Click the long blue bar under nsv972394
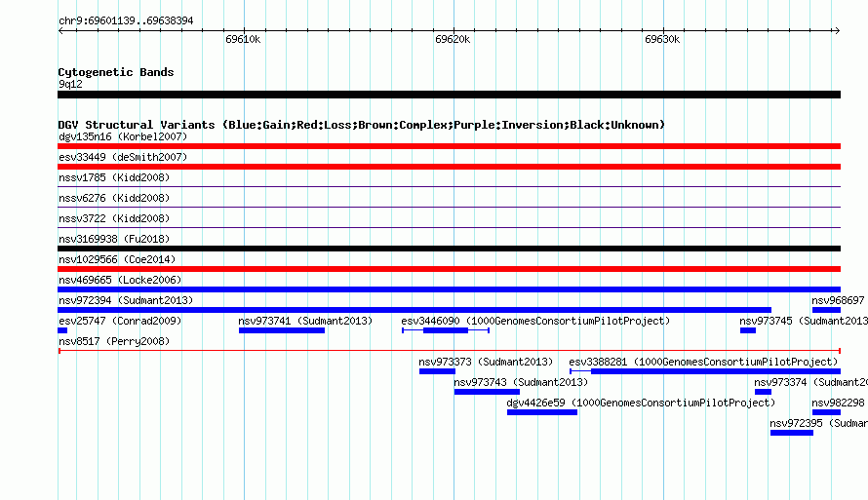This screenshot has width=868, height=500. click(414, 310)
